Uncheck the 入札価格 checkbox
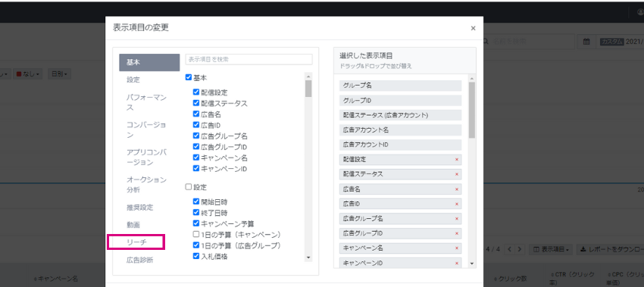Image resolution: width=644 pixels, height=287 pixels. tap(196, 256)
